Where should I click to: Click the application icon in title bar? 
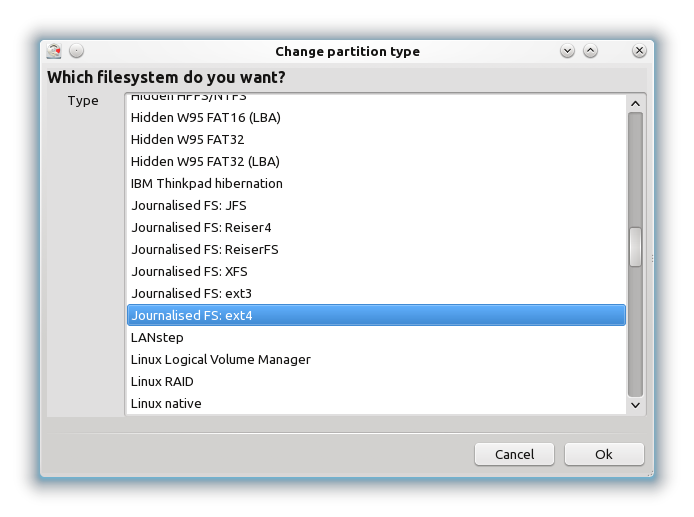click(x=54, y=51)
